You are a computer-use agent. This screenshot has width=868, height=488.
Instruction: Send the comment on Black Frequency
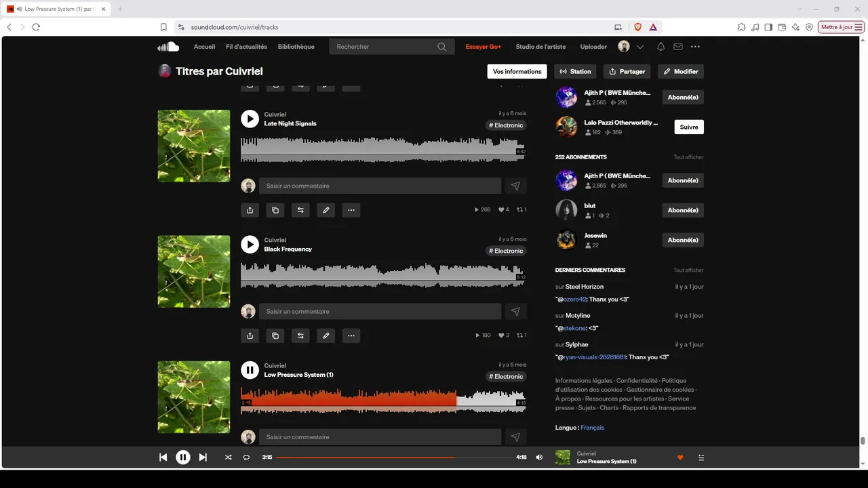click(x=515, y=311)
